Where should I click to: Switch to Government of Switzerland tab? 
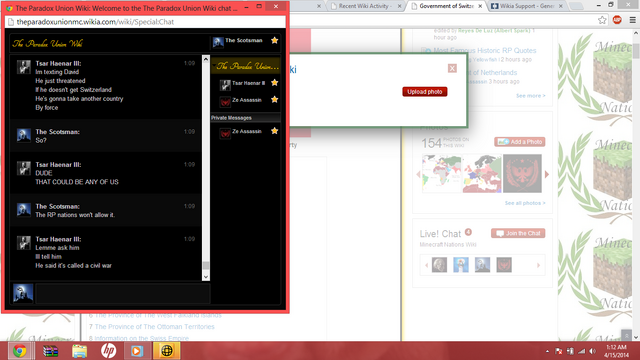pos(446,6)
